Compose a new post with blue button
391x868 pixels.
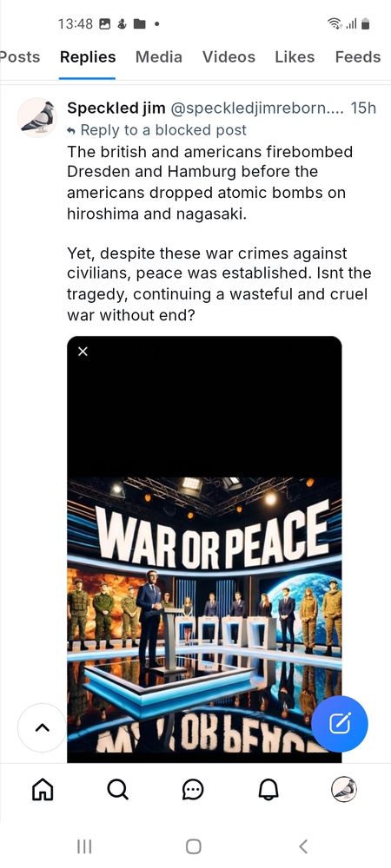[340, 723]
